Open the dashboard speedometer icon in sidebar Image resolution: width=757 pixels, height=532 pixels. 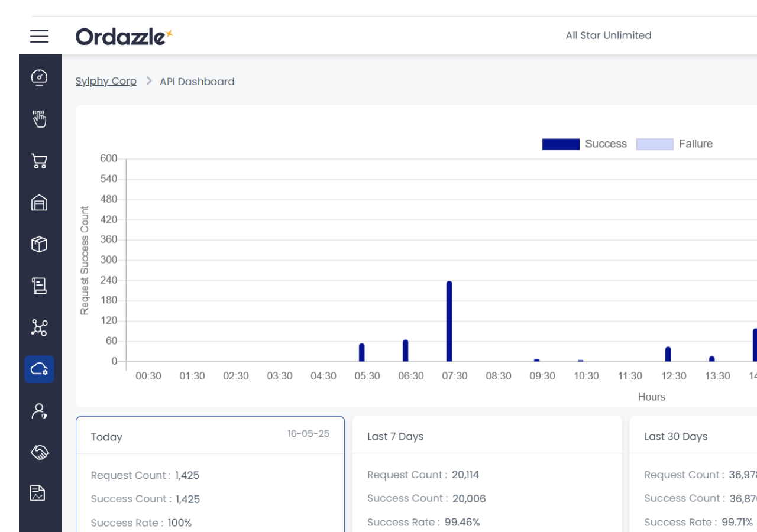(40, 78)
